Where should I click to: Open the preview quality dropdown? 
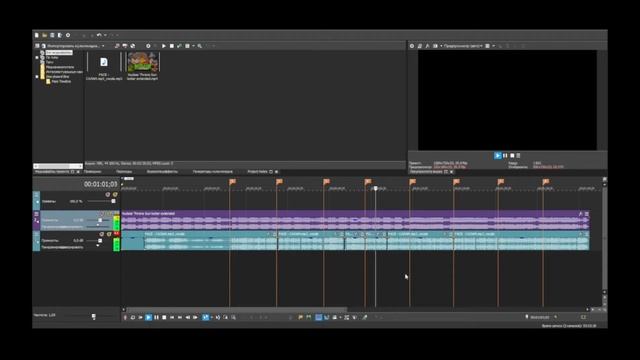coord(463,46)
